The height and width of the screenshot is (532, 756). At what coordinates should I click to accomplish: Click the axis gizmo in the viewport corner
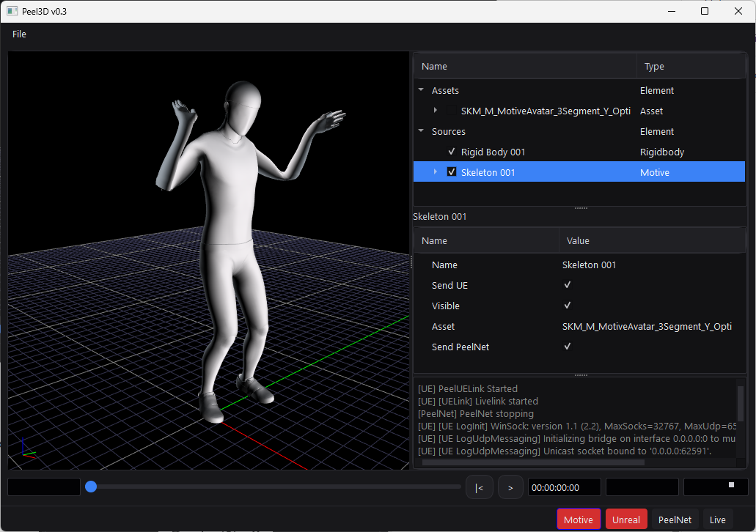click(27, 448)
